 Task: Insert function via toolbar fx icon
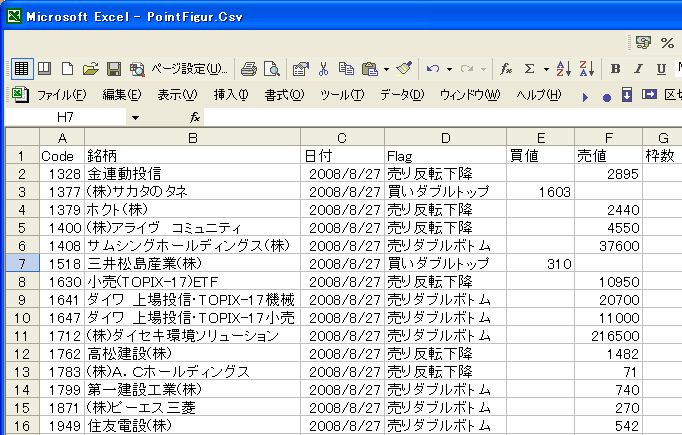[x=506, y=69]
